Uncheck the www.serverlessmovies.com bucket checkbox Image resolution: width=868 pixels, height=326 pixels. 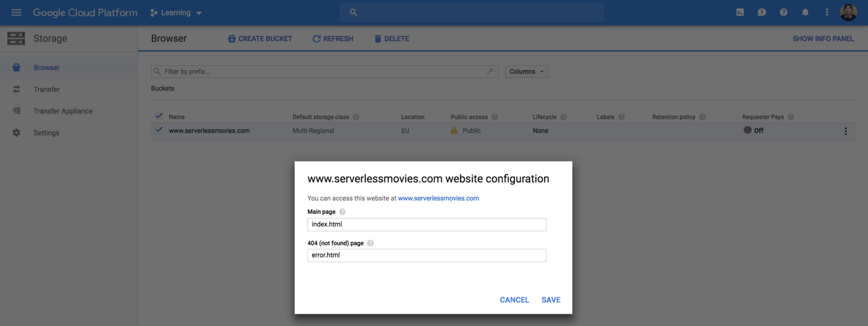(159, 130)
